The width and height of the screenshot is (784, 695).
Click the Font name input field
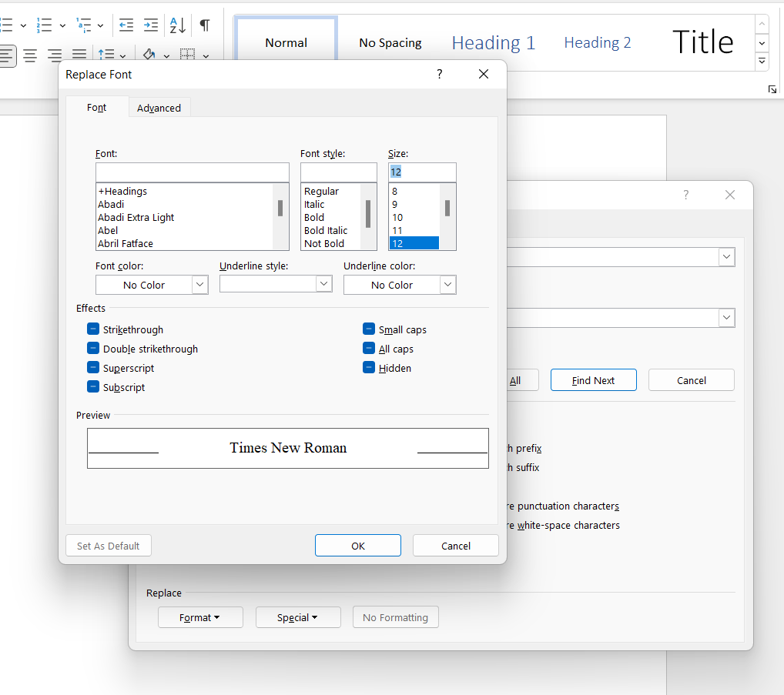193,172
